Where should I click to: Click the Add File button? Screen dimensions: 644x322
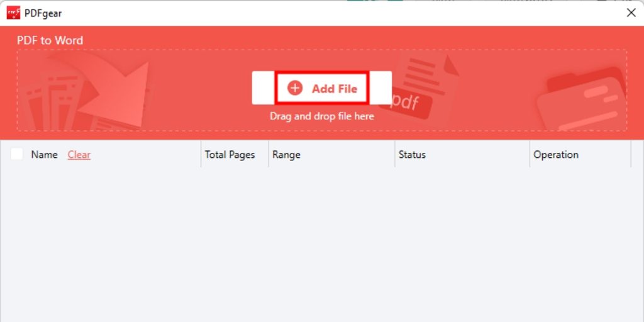322,88
